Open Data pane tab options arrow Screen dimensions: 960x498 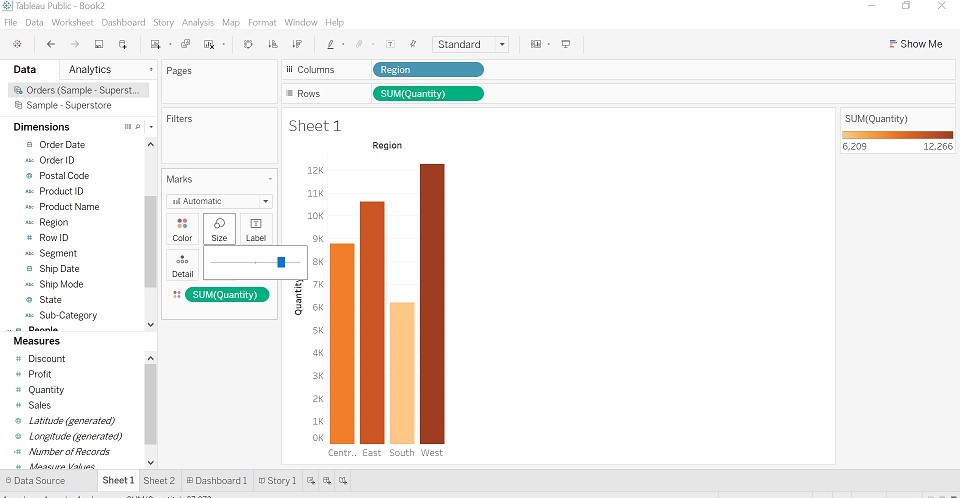151,69
